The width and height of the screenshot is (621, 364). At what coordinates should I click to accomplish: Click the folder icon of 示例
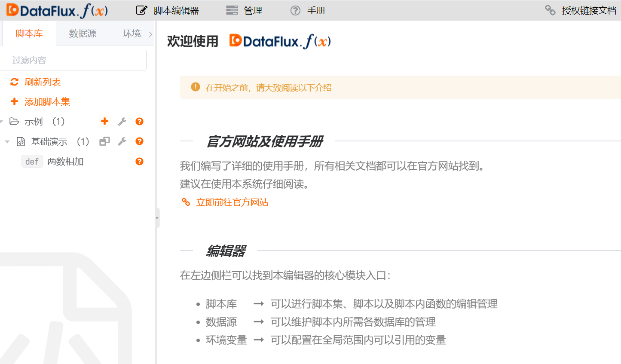(x=14, y=122)
